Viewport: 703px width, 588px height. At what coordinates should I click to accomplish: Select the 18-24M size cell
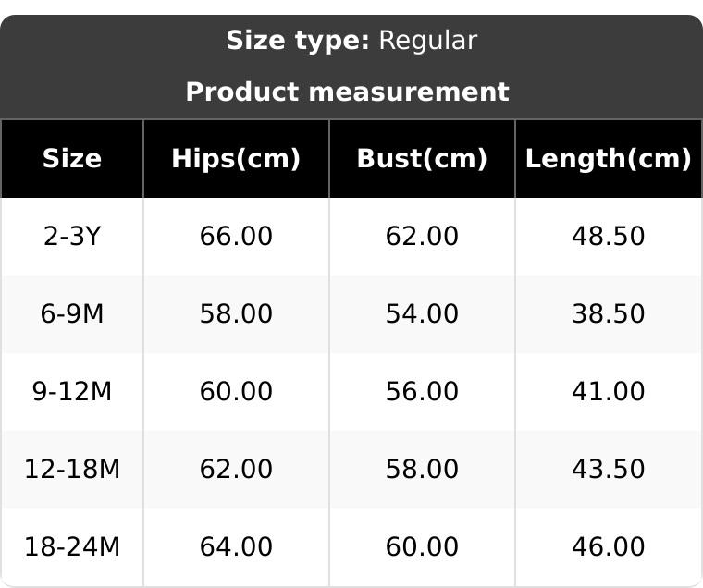click(72, 547)
